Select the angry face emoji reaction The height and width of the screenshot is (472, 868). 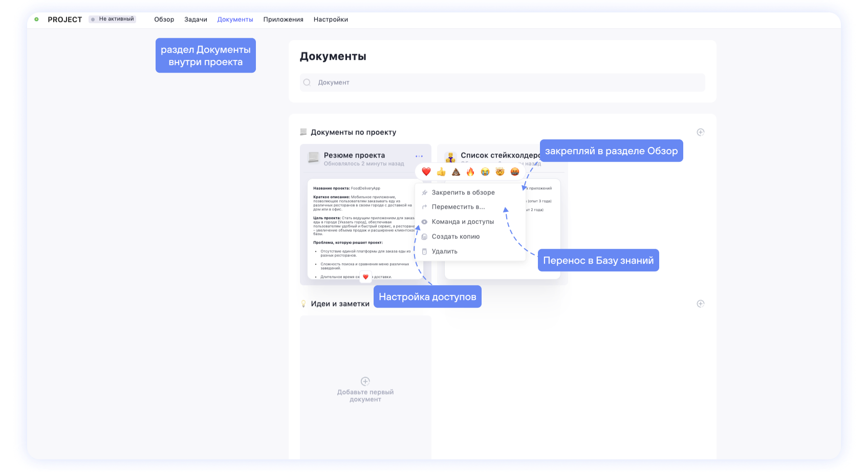point(515,171)
